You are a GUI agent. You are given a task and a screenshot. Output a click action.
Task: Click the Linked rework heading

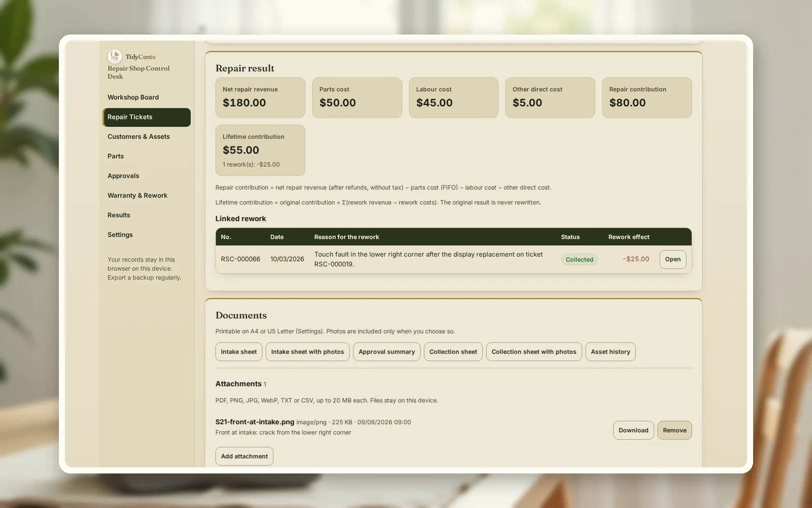click(241, 218)
